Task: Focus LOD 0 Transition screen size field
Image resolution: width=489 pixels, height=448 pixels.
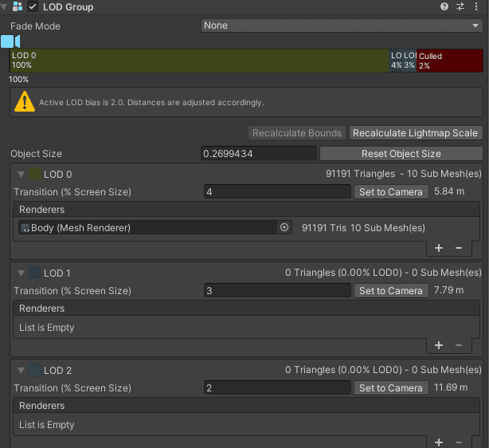Action: tap(277, 191)
